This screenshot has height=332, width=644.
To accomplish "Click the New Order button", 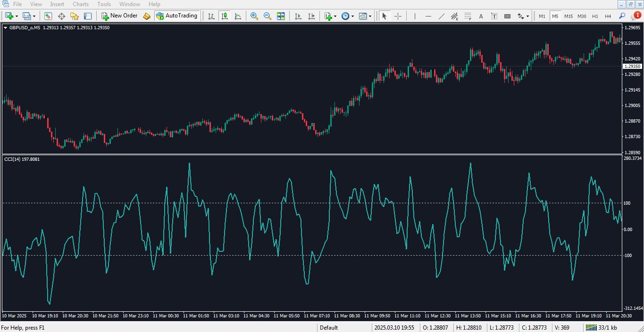I will (119, 16).
